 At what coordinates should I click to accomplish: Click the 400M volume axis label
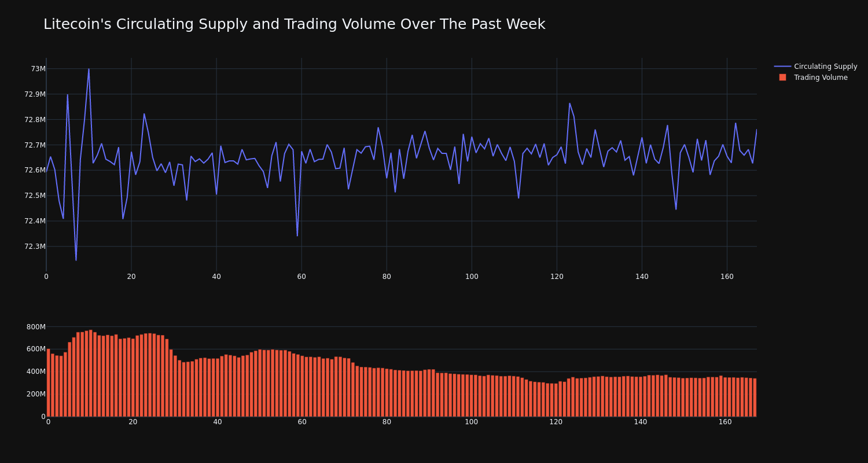pos(36,372)
